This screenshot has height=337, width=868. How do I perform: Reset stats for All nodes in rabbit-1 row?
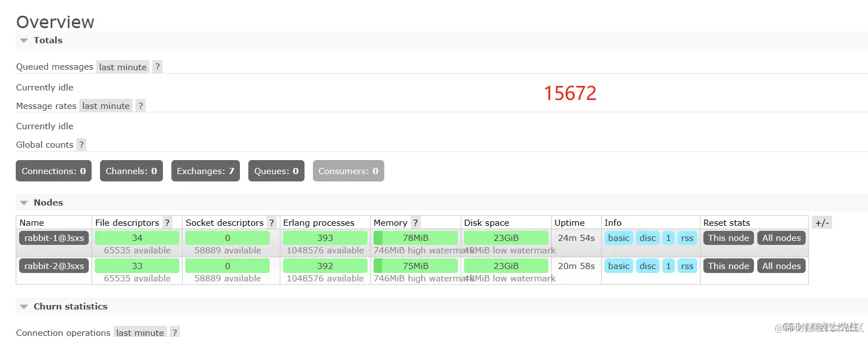[781, 238]
